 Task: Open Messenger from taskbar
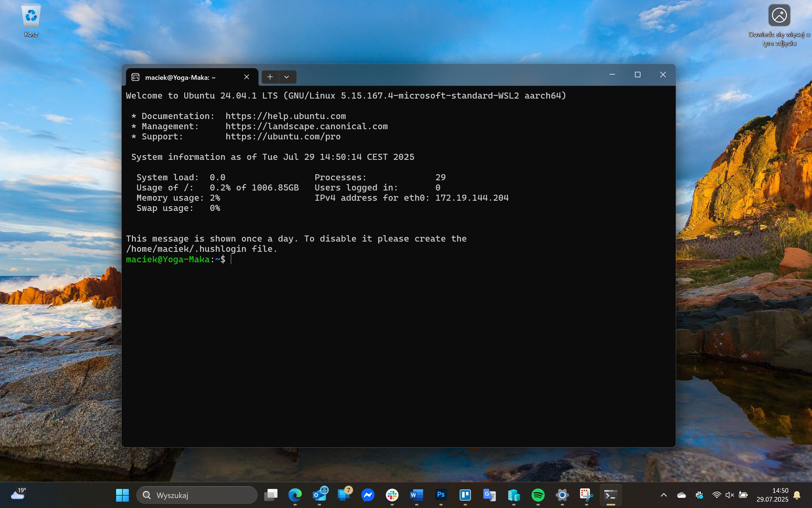click(x=368, y=495)
